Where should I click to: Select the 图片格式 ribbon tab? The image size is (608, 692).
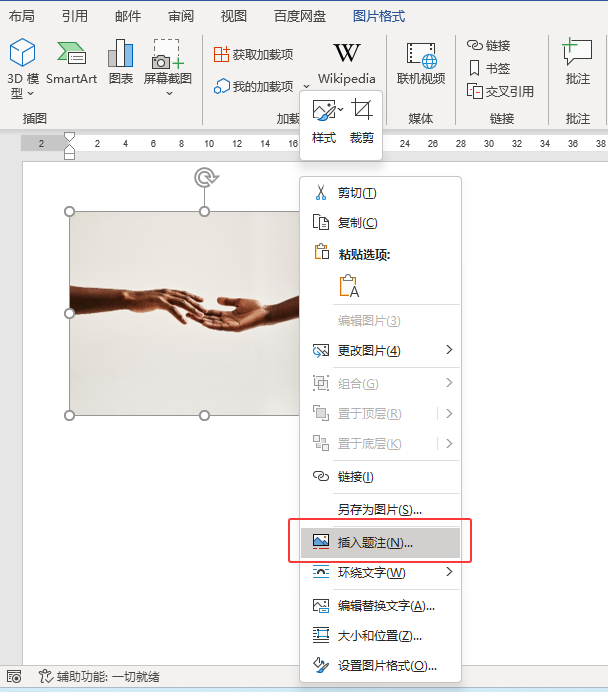coord(379,16)
